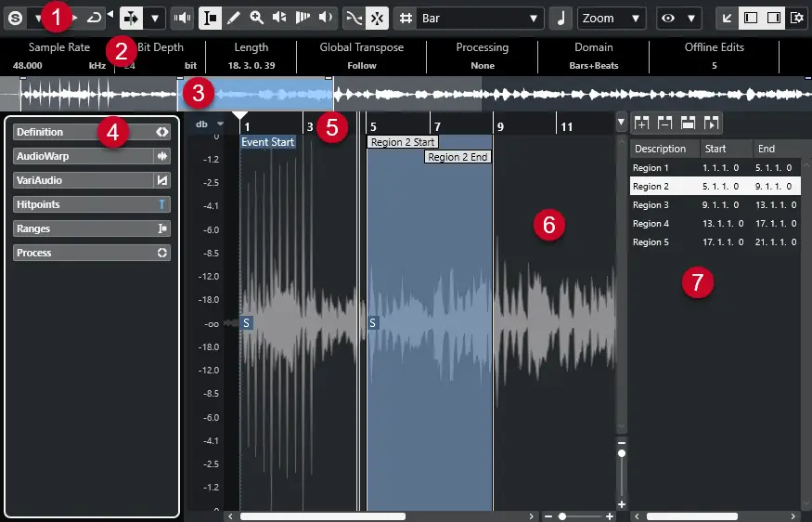Viewport: 812px width, 522px height.
Task: Click the regions list horizontal scrollbar thumb
Action: tap(692, 516)
